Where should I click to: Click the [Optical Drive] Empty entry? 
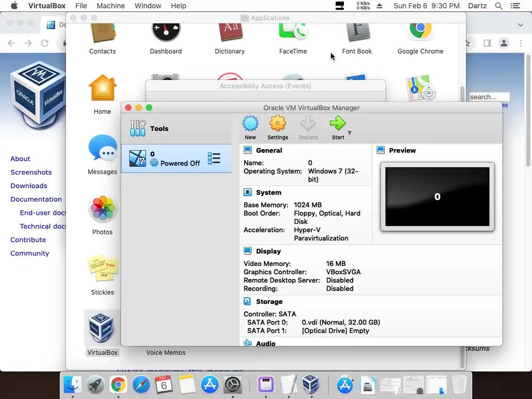click(336, 330)
